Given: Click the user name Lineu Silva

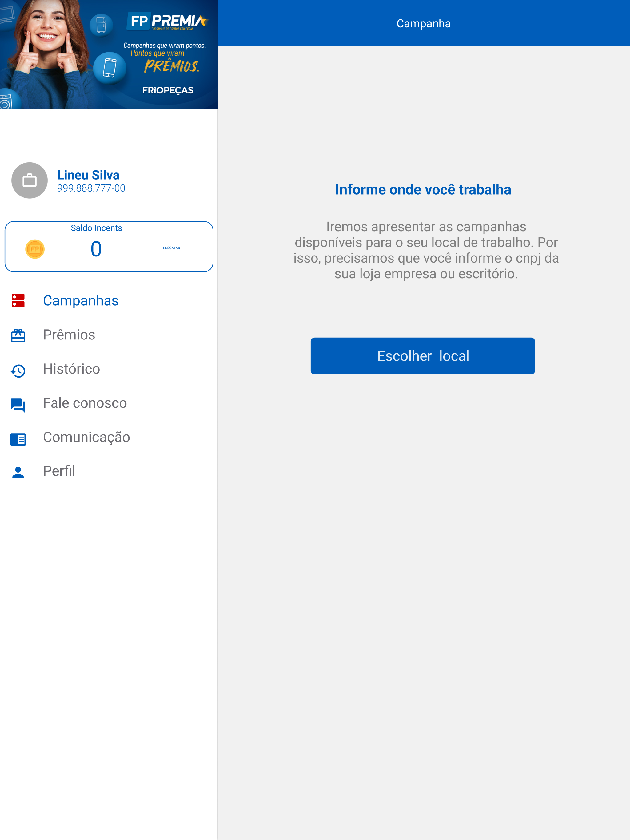Looking at the screenshot, I should (x=88, y=175).
